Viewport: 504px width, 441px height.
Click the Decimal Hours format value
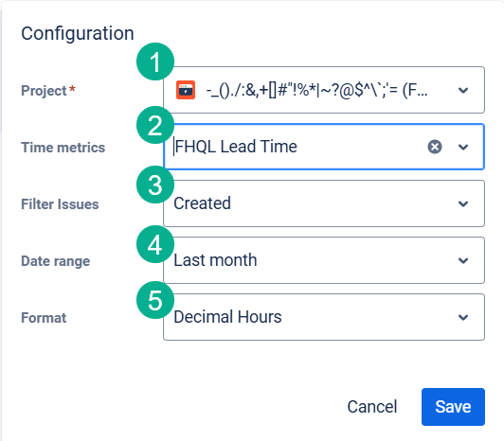coord(227,317)
